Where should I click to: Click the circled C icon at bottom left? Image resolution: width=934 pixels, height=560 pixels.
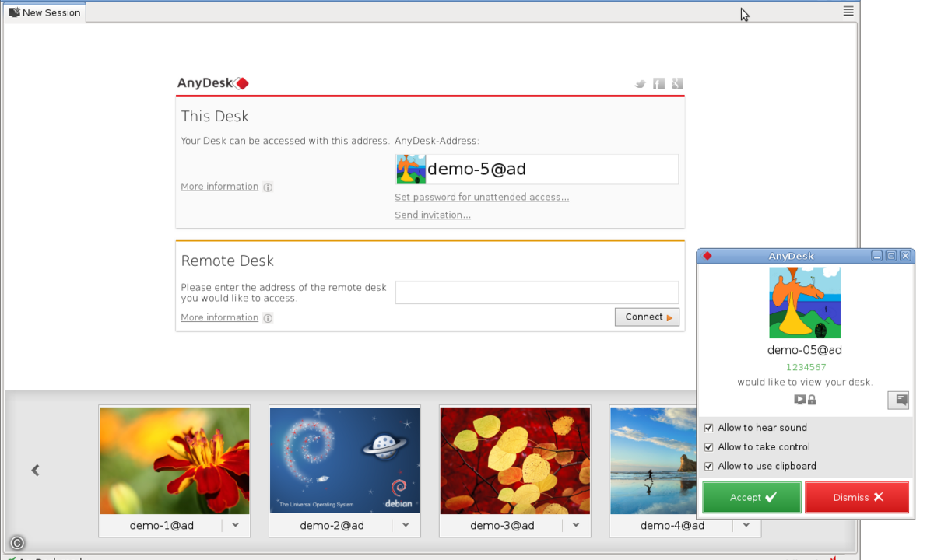pyautogui.click(x=17, y=543)
